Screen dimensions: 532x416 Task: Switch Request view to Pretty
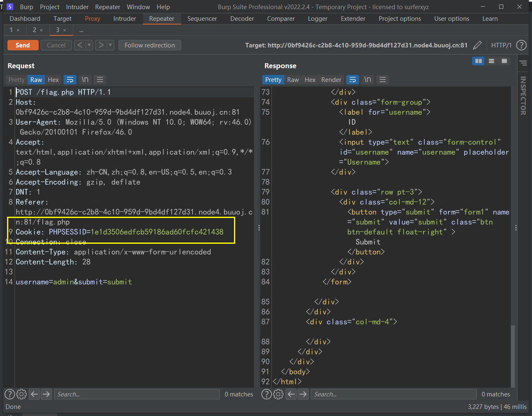click(17, 79)
